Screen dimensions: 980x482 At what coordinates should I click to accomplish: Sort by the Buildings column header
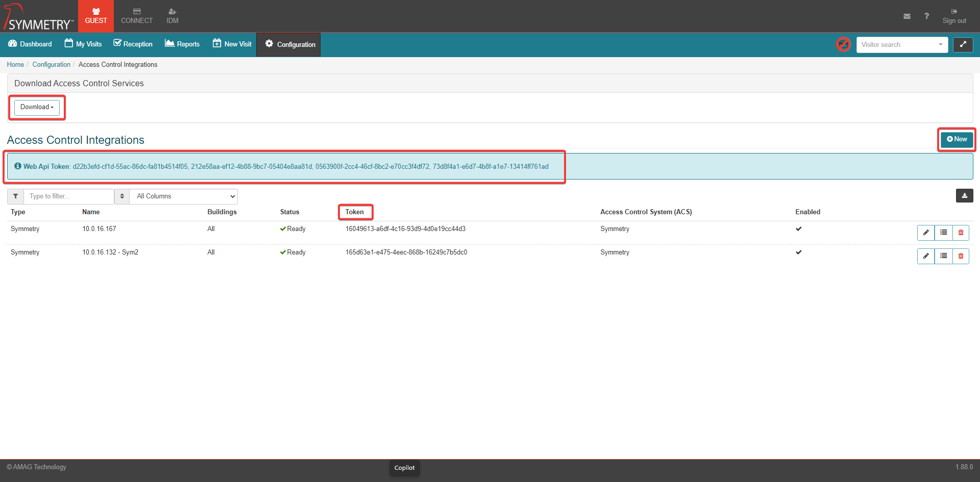[x=222, y=212]
